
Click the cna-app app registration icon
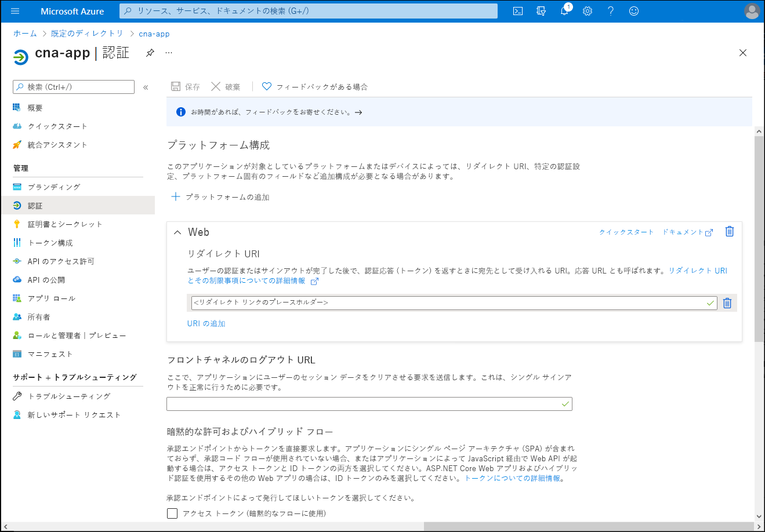(x=20, y=57)
